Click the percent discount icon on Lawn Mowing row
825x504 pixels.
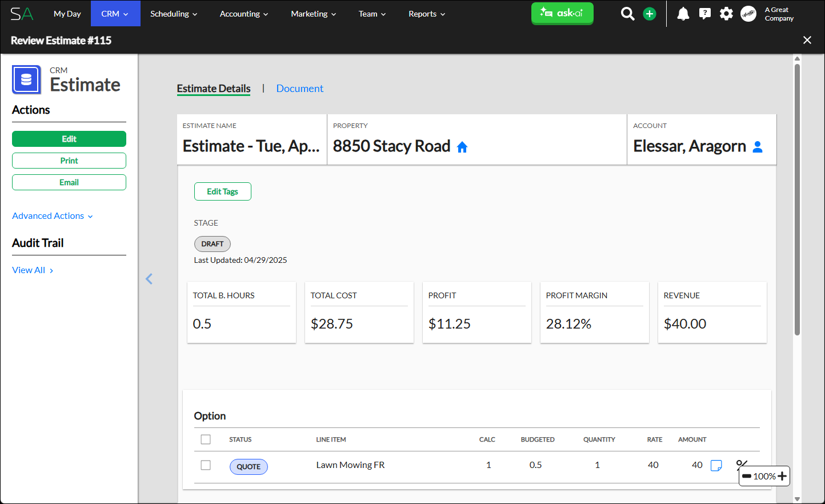pyautogui.click(x=742, y=464)
